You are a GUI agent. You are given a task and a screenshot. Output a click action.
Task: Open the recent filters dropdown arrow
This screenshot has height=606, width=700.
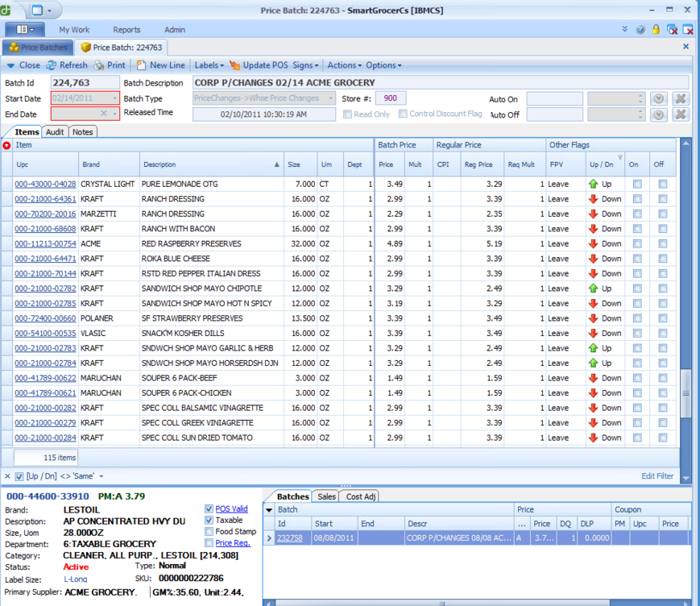pyautogui.click(x=101, y=476)
